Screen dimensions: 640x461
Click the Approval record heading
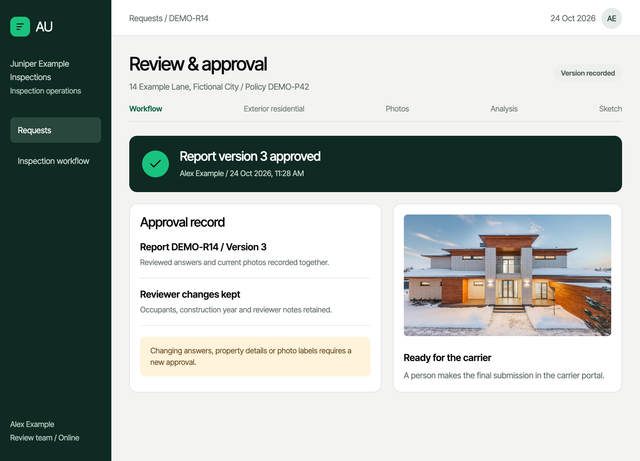[x=182, y=222]
